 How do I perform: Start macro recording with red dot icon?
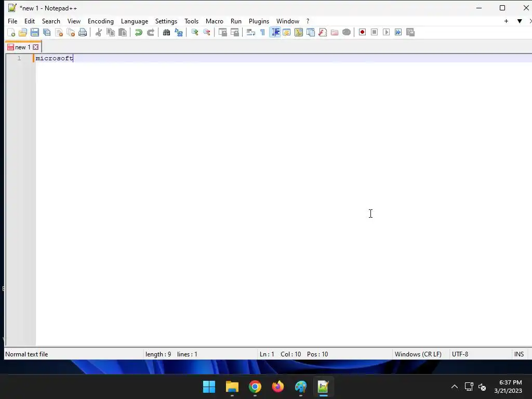[x=362, y=32]
